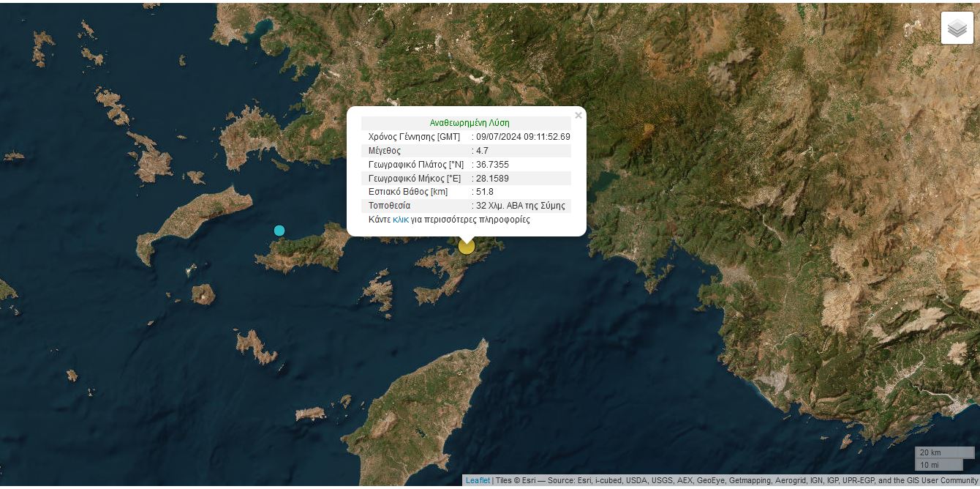This screenshot has width=980, height=489.
Task: Click the 'Μέγεθος' row label
Action: tap(385, 151)
